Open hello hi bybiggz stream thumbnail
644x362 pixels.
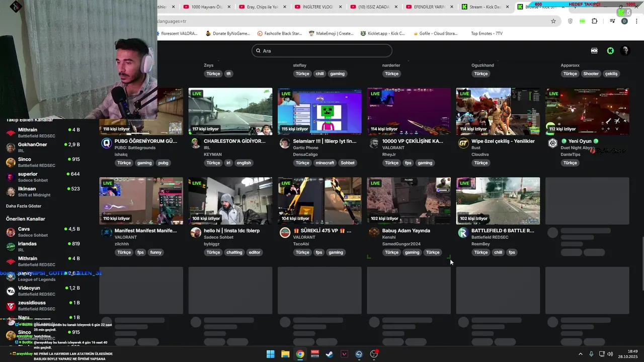click(x=230, y=201)
